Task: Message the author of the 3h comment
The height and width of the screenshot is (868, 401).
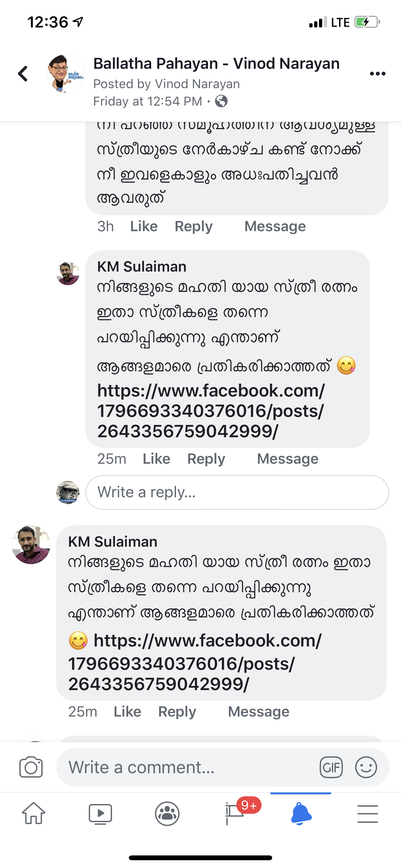Action: (275, 226)
